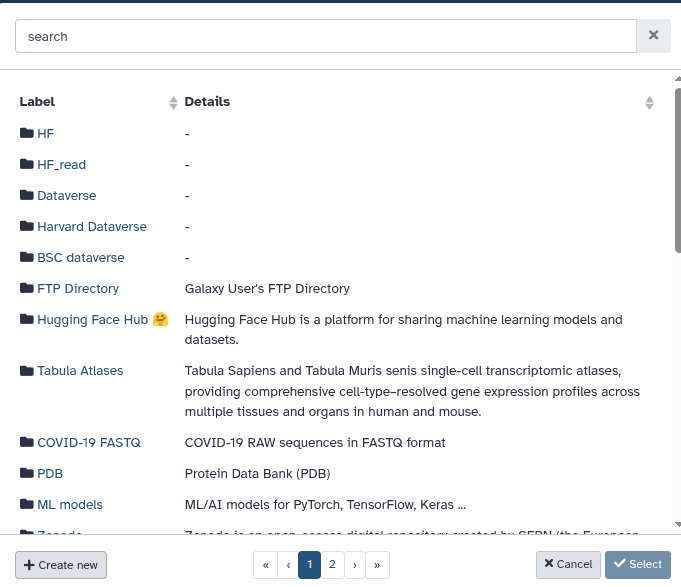The height and width of the screenshot is (587, 681).
Task: Cancel the file source dialog
Action: pos(568,565)
